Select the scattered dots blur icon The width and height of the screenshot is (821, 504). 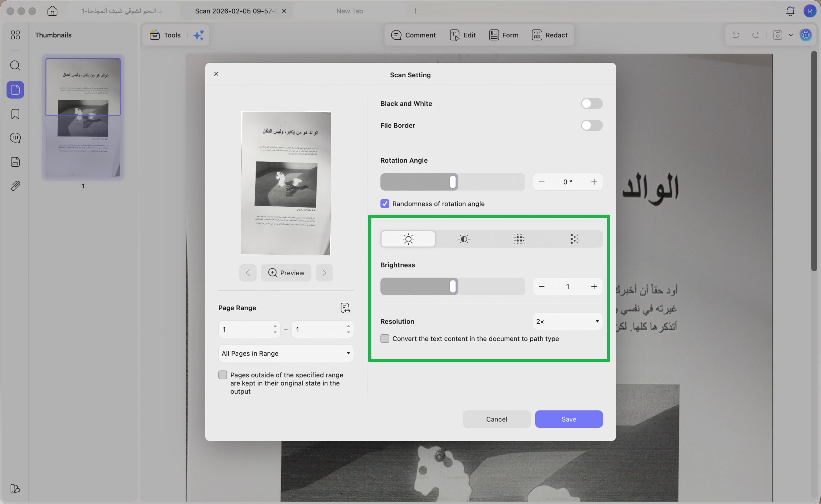click(574, 239)
